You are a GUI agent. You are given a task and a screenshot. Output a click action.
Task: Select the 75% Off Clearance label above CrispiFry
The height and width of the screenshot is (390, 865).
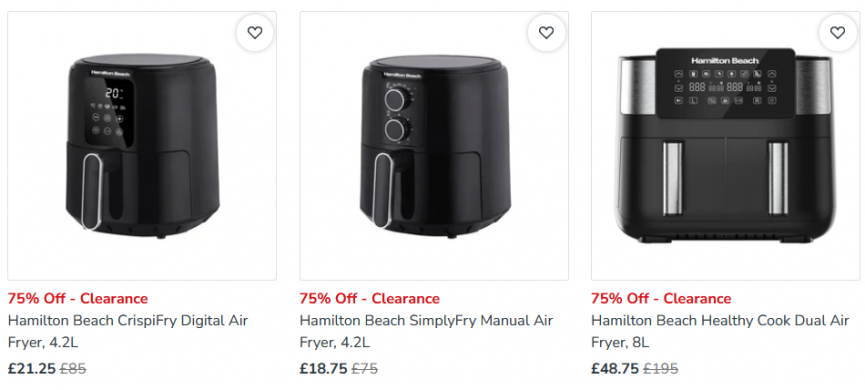tap(78, 298)
